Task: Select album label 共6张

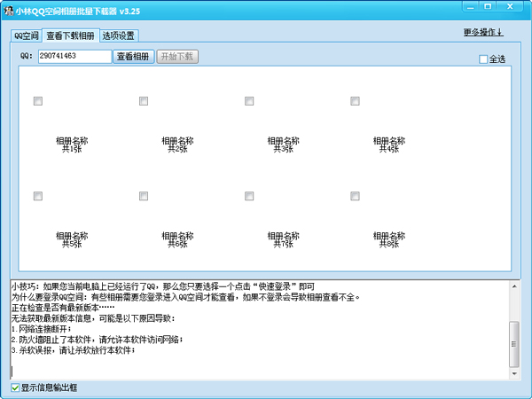Action: (177, 239)
